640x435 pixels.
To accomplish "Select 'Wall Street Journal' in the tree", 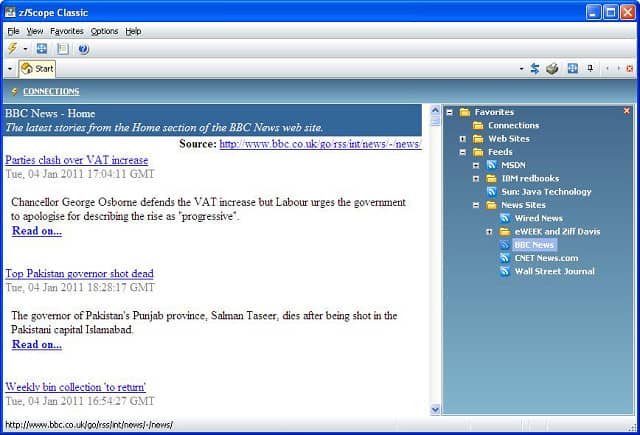I will click(554, 271).
